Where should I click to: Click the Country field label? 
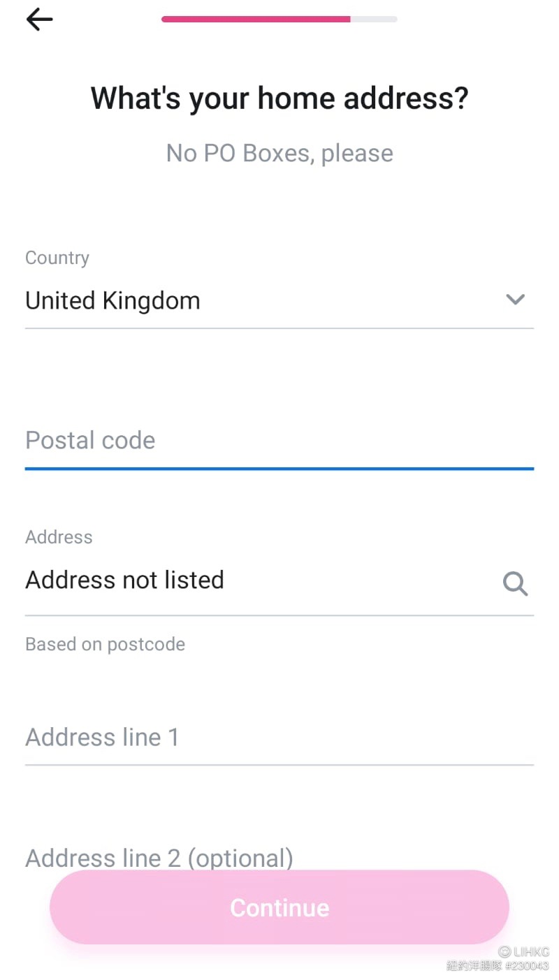coord(57,258)
